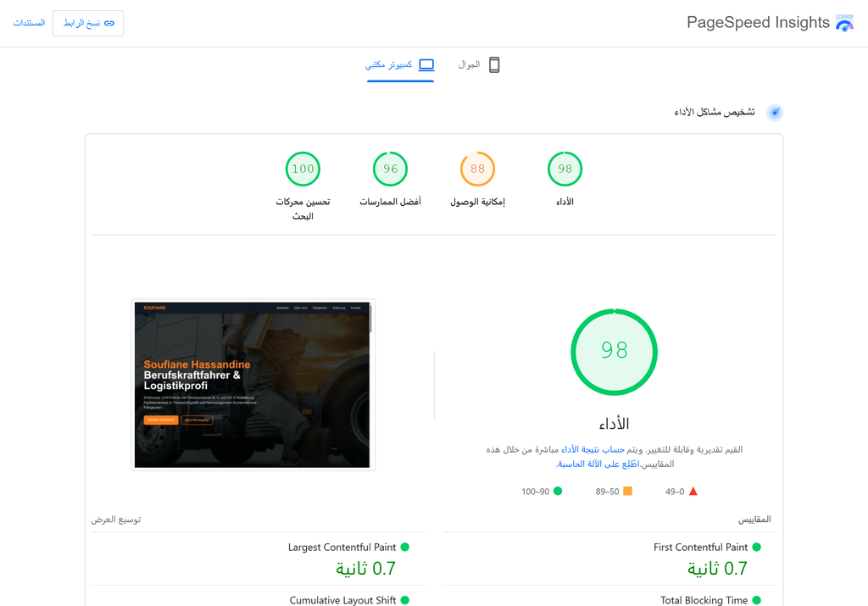Image resolution: width=868 pixels, height=606 pixels.
Task: Click the green circle 90–100 legend icon
Action: coord(558,491)
